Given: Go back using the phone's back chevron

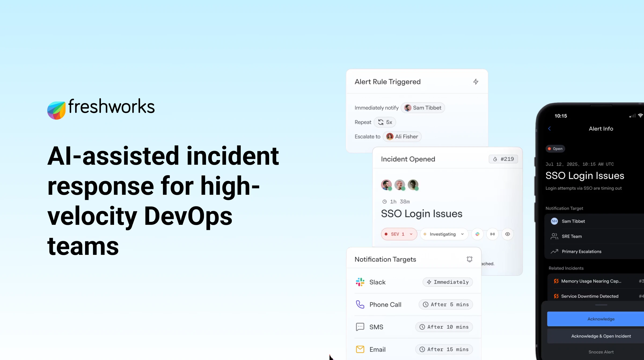Looking at the screenshot, I should click(549, 129).
